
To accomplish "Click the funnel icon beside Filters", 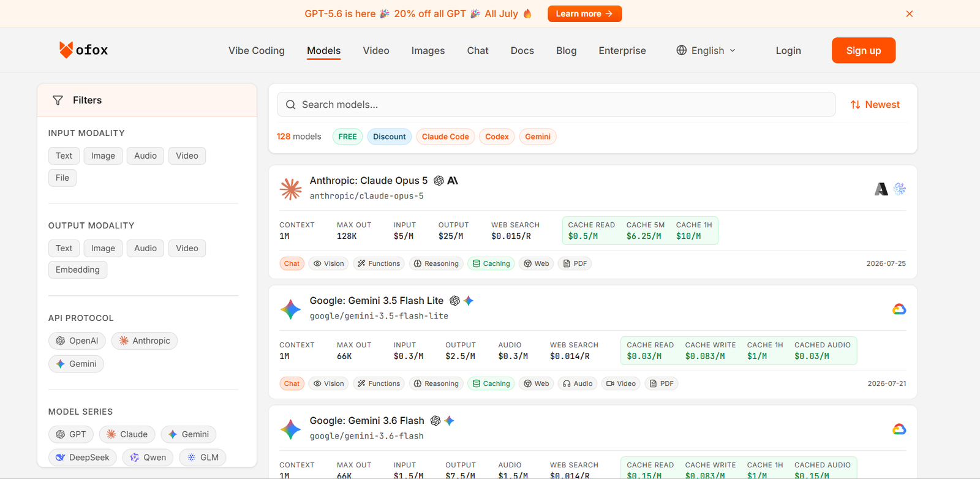I will (x=58, y=100).
